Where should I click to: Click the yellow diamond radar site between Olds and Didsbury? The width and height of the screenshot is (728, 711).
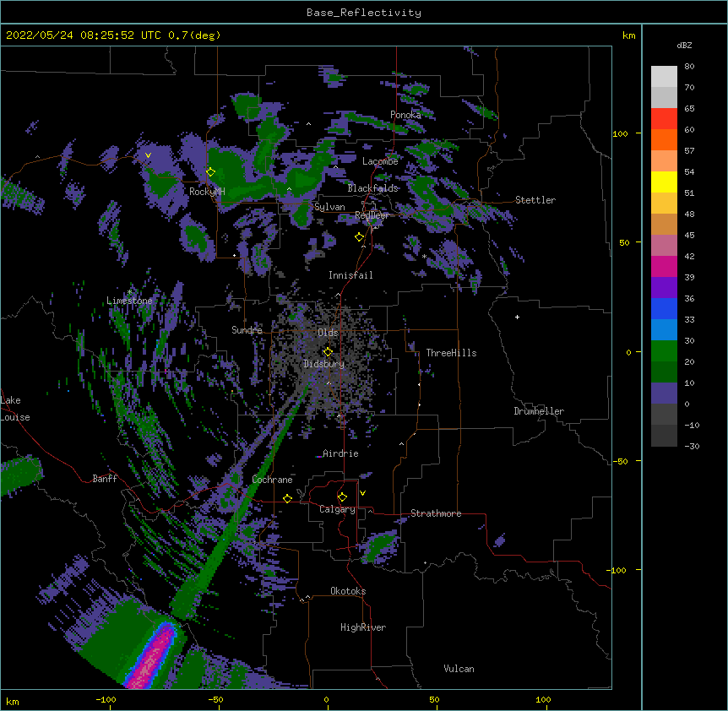point(328,352)
